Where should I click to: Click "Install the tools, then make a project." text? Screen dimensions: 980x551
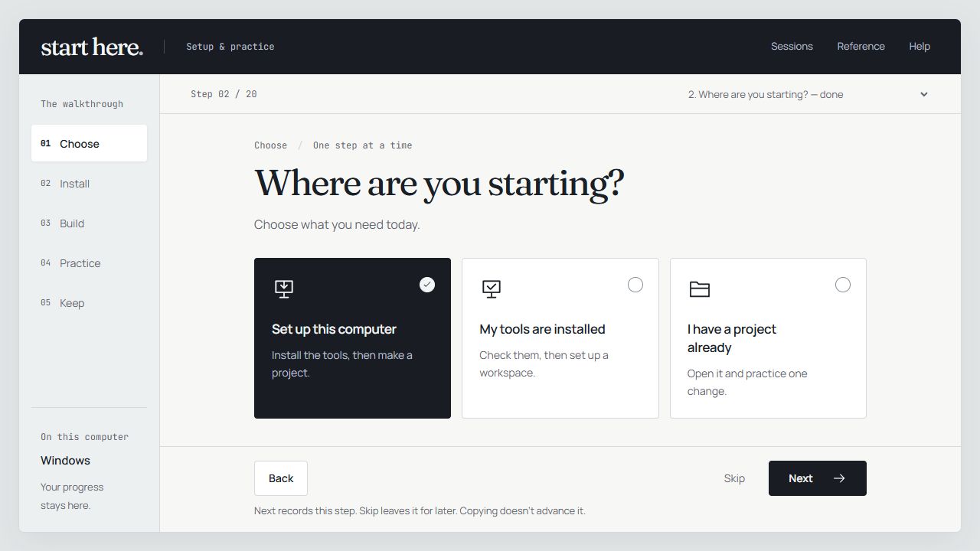point(342,364)
